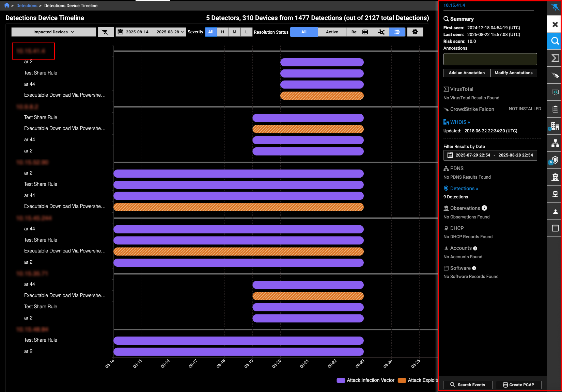The width and height of the screenshot is (562, 392).
Task: Click the Annotations text field
Action: pyautogui.click(x=490, y=59)
